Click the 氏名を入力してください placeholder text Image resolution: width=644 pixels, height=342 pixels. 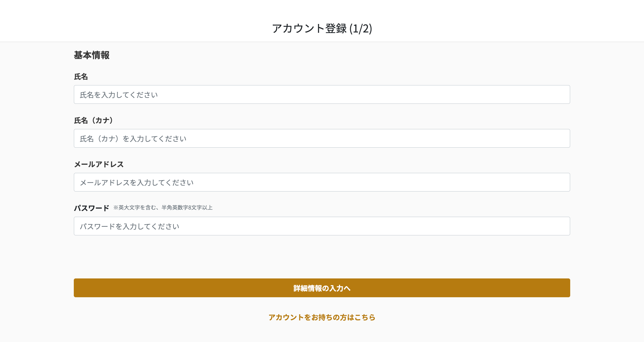[x=119, y=95]
